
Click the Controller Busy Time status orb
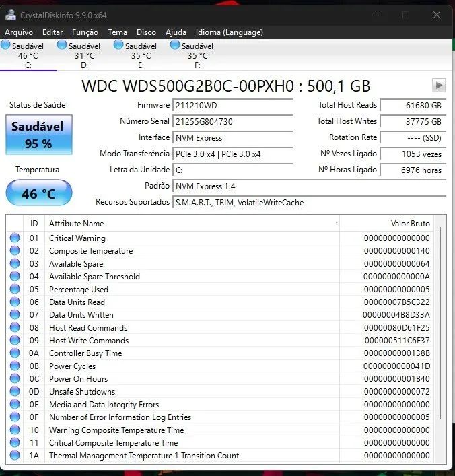[15, 353]
